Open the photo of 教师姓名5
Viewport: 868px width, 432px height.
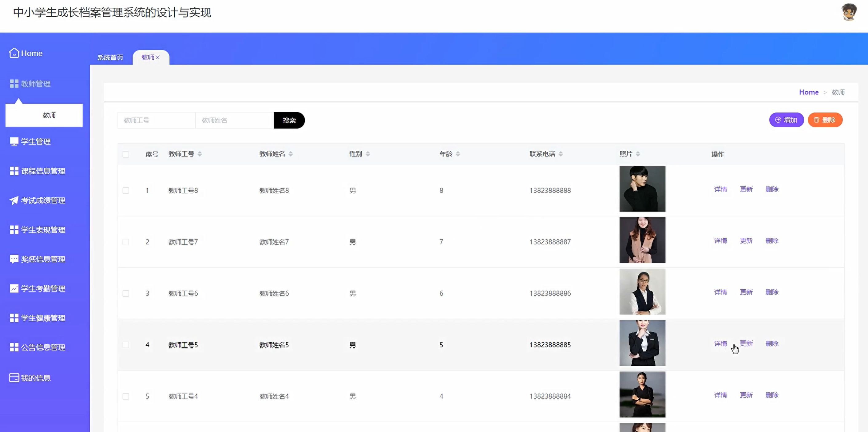tap(642, 343)
